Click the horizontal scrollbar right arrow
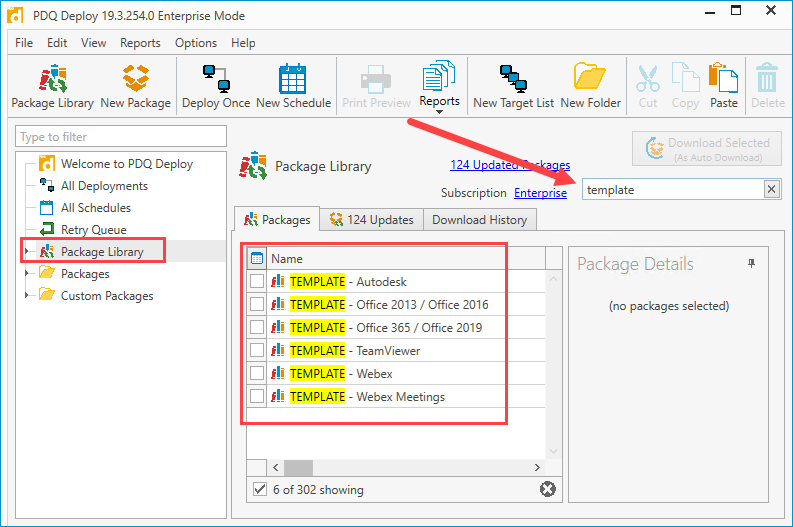 (537, 467)
